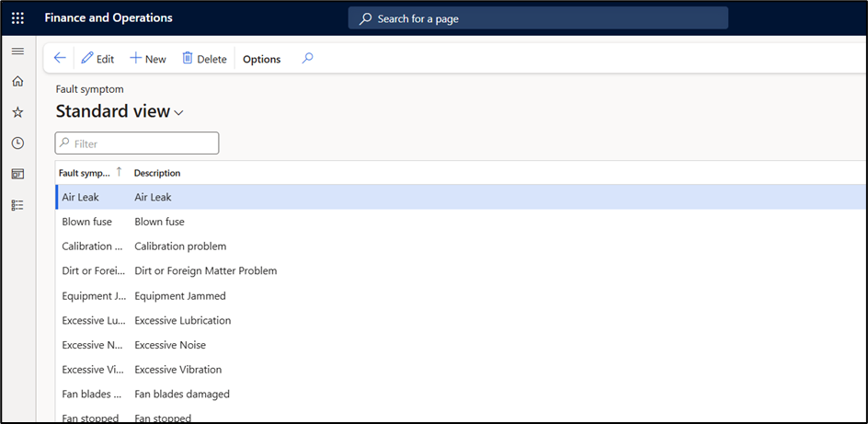
Task: Open Modules list icon in sidebar
Action: (x=17, y=204)
